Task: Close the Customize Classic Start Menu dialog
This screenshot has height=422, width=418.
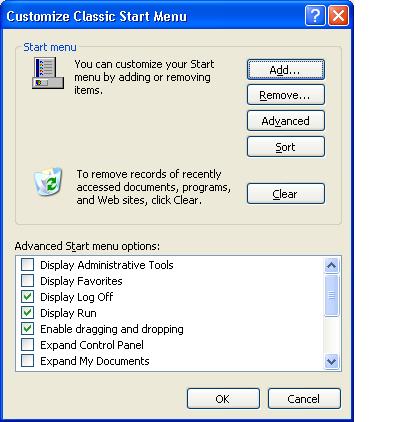Action: click(x=339, y=15)
